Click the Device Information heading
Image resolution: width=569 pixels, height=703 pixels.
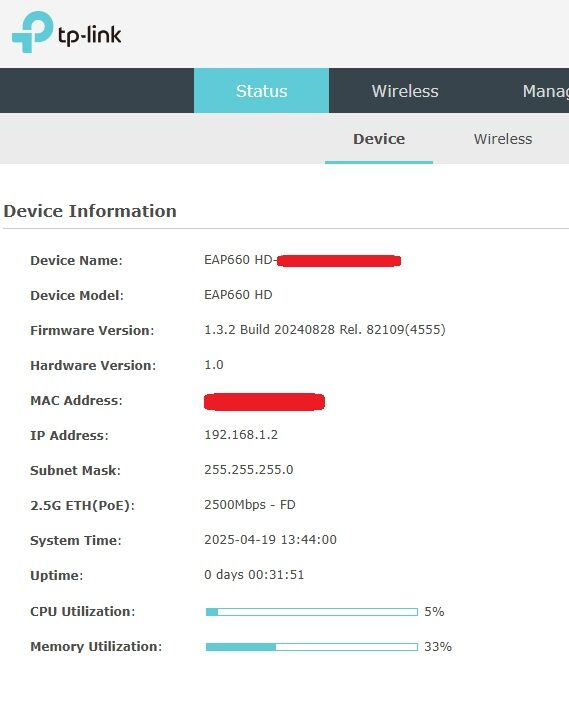pyautogui.click(x=90, y=211)
